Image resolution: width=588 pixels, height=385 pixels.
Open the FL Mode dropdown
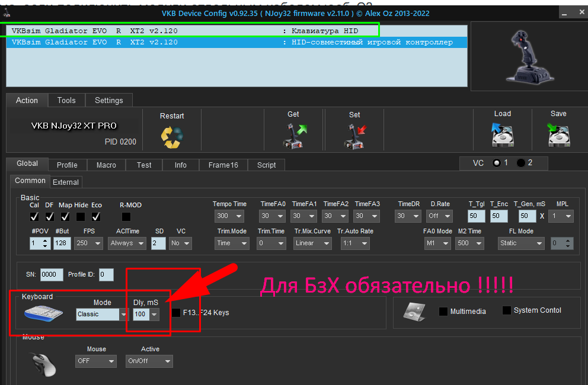coord(521,243)
